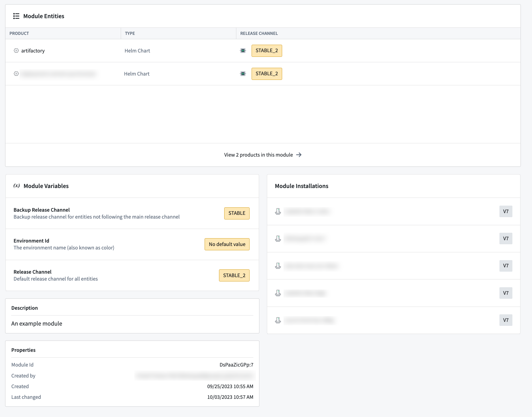The image size is (532, 417).
Task: Click the install icon of the first module installation
Action: click(x=278, y=211)
